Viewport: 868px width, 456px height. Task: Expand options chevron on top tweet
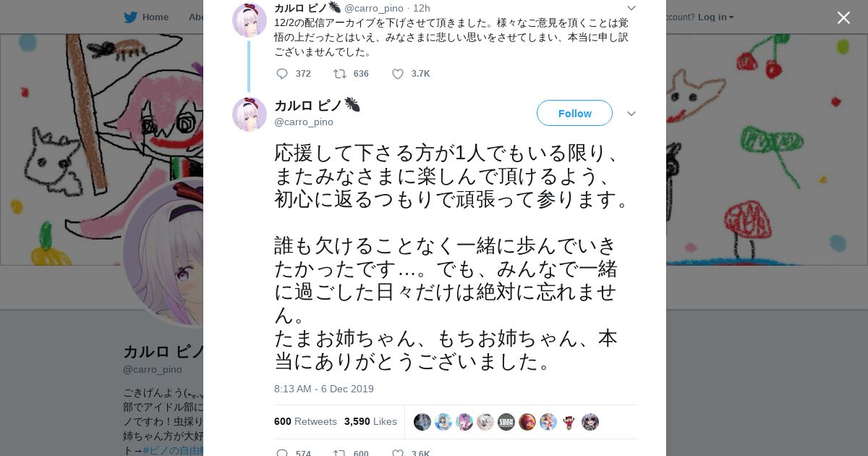(x=631, y=8)
